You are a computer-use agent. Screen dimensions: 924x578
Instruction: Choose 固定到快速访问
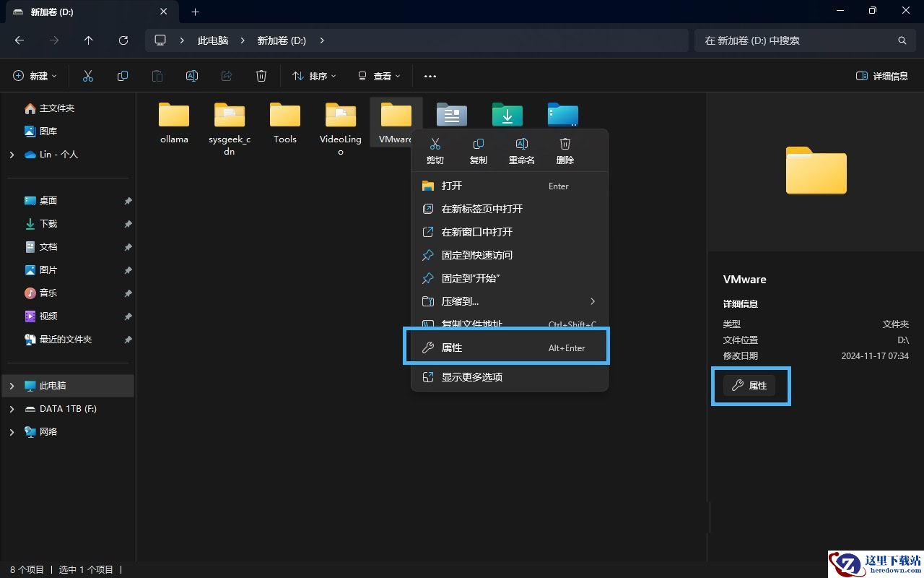click(510, 255)
